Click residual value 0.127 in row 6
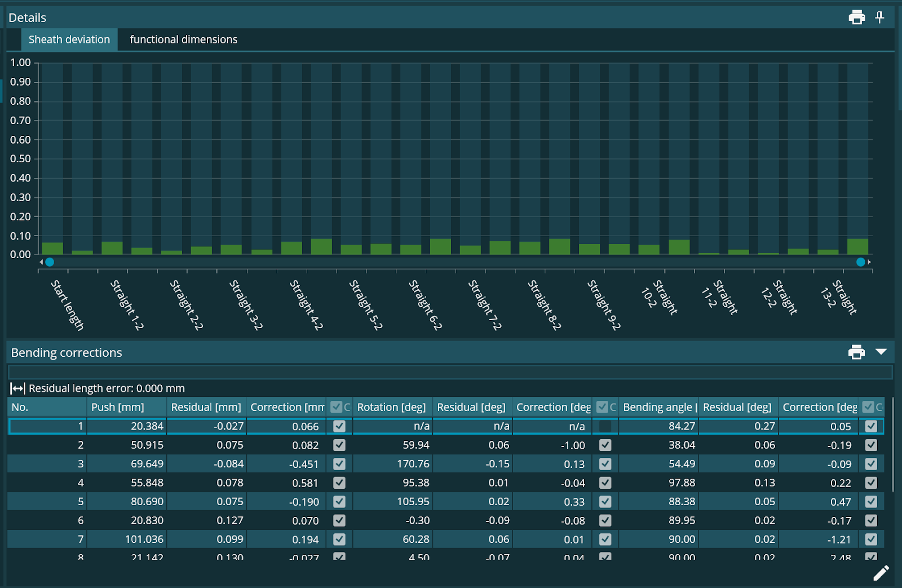The width and height of the screenshot is (902, 588). coord(206,521)
